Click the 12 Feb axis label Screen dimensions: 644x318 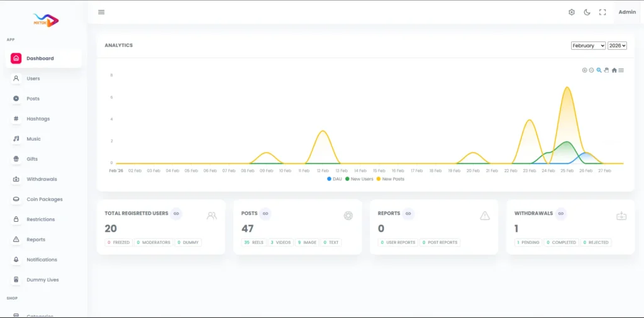(x=323, y=171)
